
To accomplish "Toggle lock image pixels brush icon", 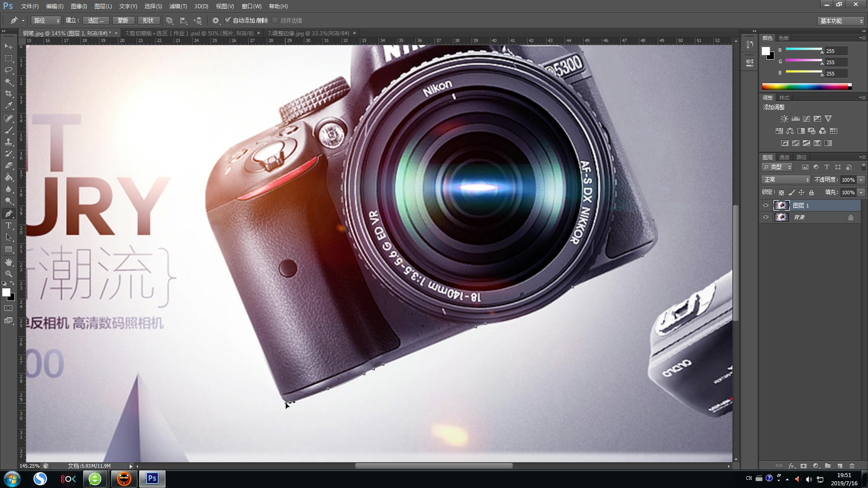I will pyautogui.click(x=791, y=192).
